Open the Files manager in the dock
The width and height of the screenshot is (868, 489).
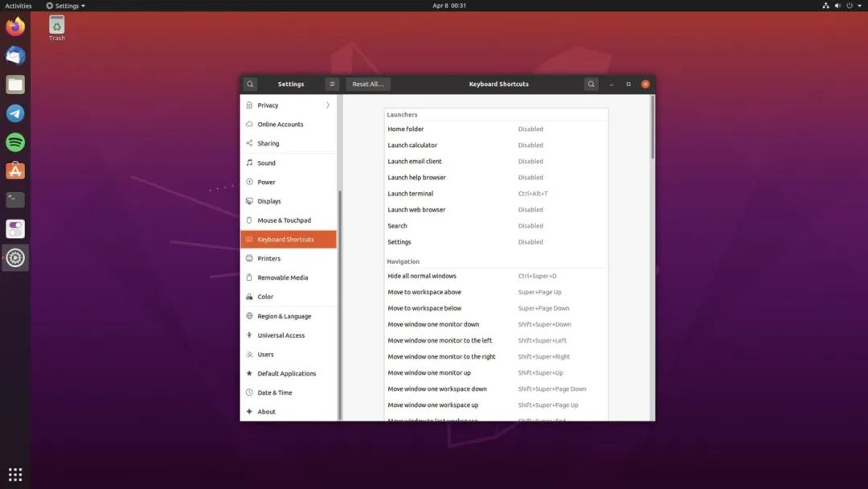pyautogui.click(x=15, y=84)
